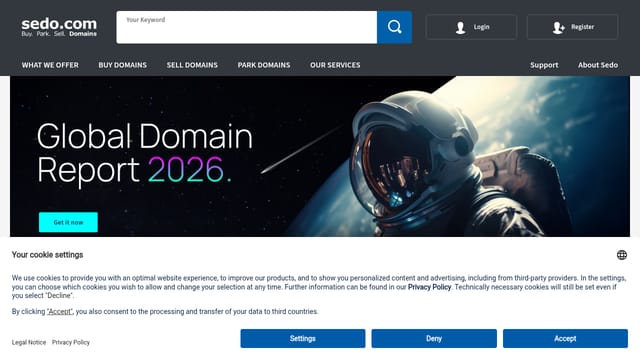Open the PARK DOMAINS menu
The height and width of the screenshot is (360, 640).
pyautogui.click(x=264, y=65)
